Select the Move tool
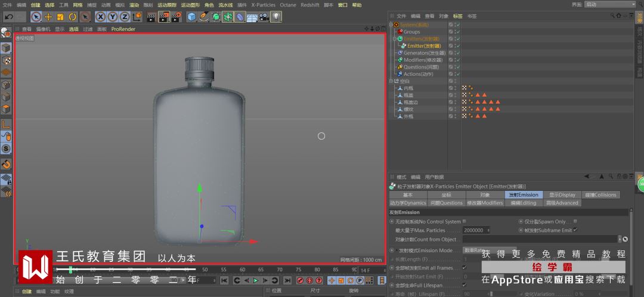The height and width of the screenshot is (297, 644). (x=48, y=17)
